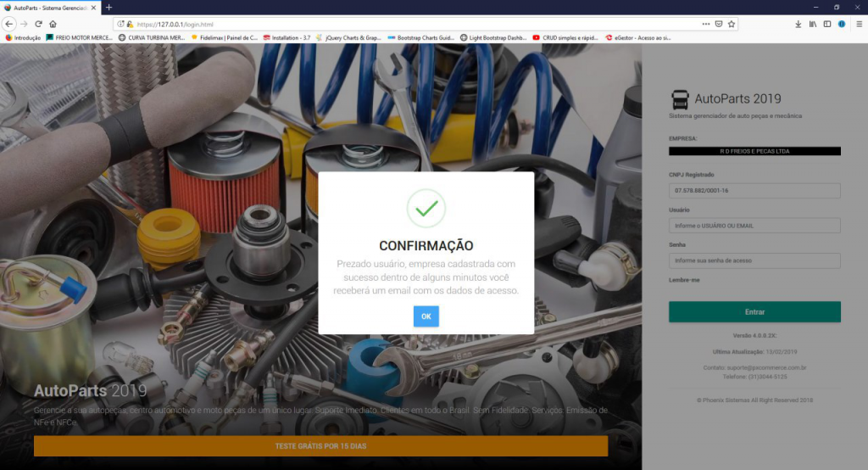Open the Firefox hamburger menu
868x470 pixels.
coord(859,24)
